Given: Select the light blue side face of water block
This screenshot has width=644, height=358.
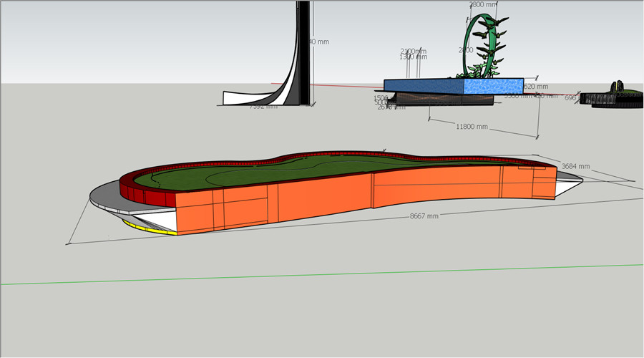Looking at the screenshot, I should click(x=494, y=86).
